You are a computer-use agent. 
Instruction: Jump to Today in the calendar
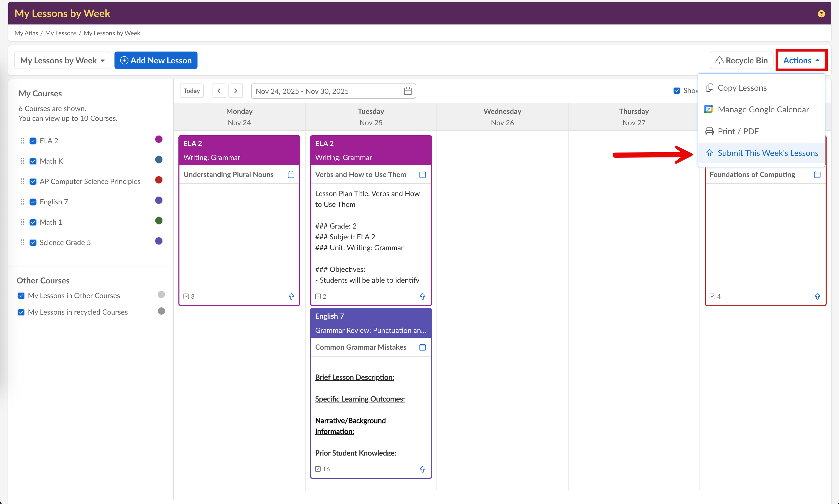pos(192,91)
